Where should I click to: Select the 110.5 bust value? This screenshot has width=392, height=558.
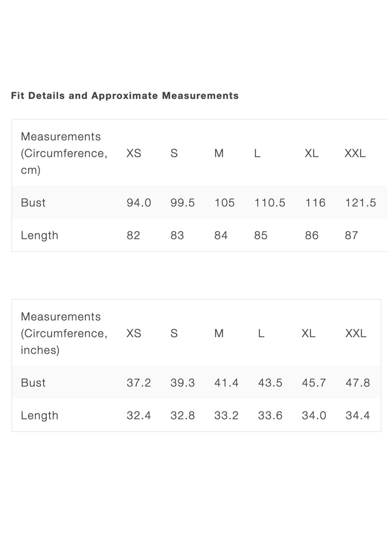pyautogui.click(x=270, y=203)
